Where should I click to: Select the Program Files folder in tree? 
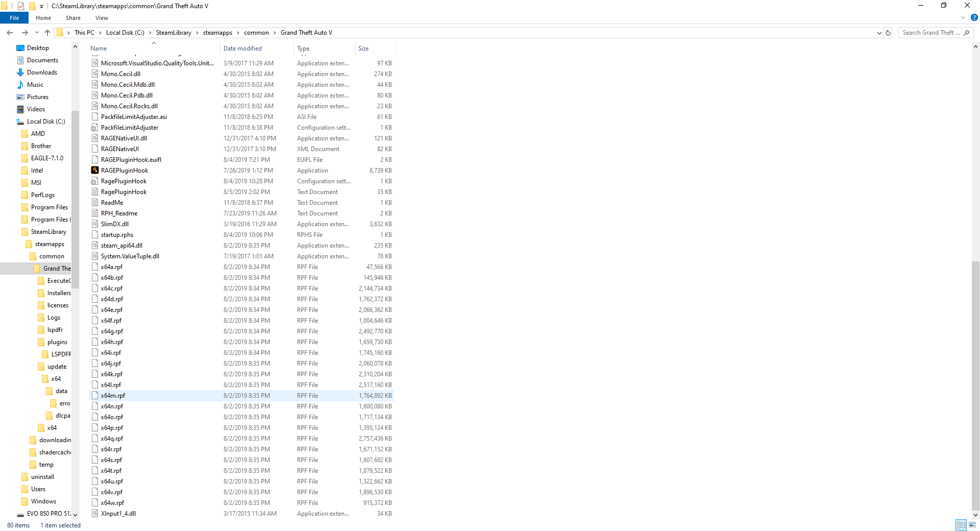coord(50,207)
